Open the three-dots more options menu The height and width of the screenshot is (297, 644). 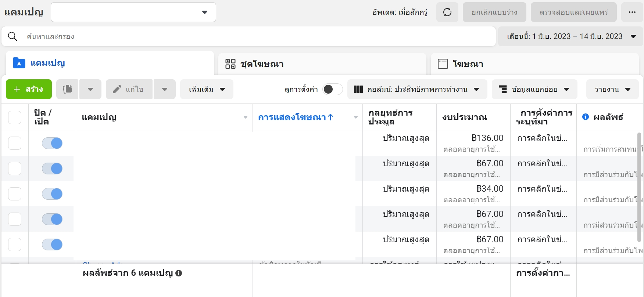pyautogui.click(x=632, y=12)
